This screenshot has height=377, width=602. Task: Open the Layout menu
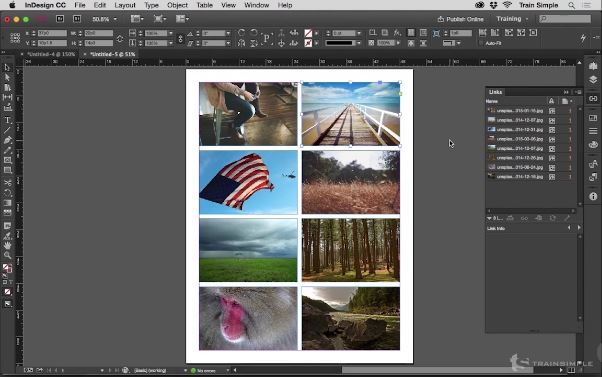[125, 5]
